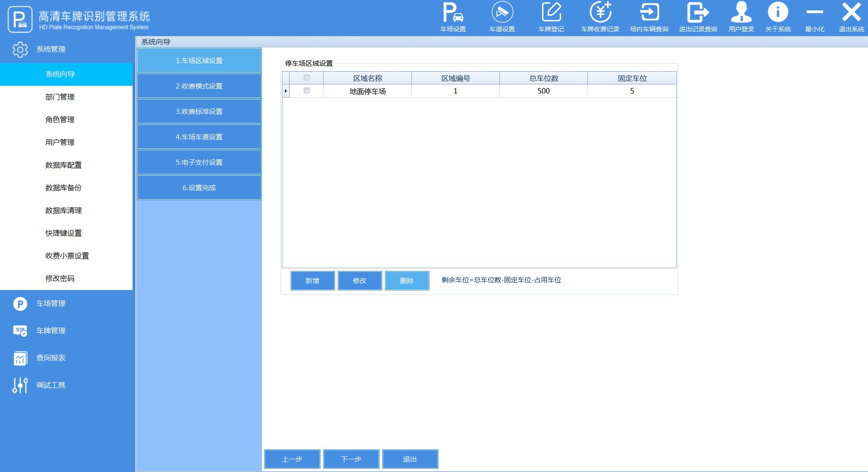Click the 系统管理 gear icon
Viewport: 868px width, 472px height.
click(x=20, y=49)
